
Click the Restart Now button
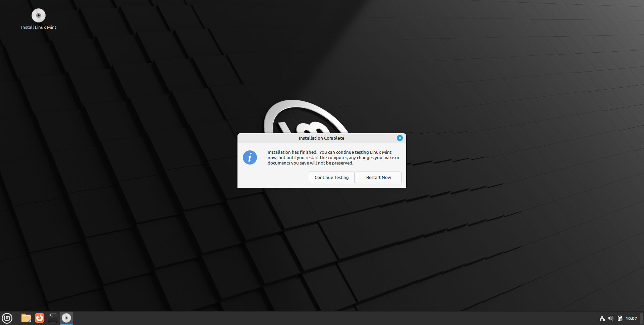[378, 177]
